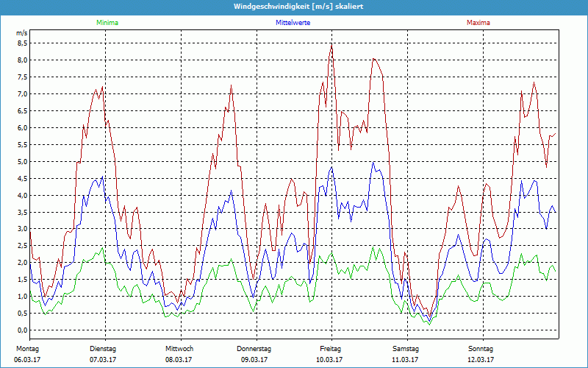Click the 0,0 y-axis value
The height and width of the screenshot is (368, 588).
click(x=23, y=330)
